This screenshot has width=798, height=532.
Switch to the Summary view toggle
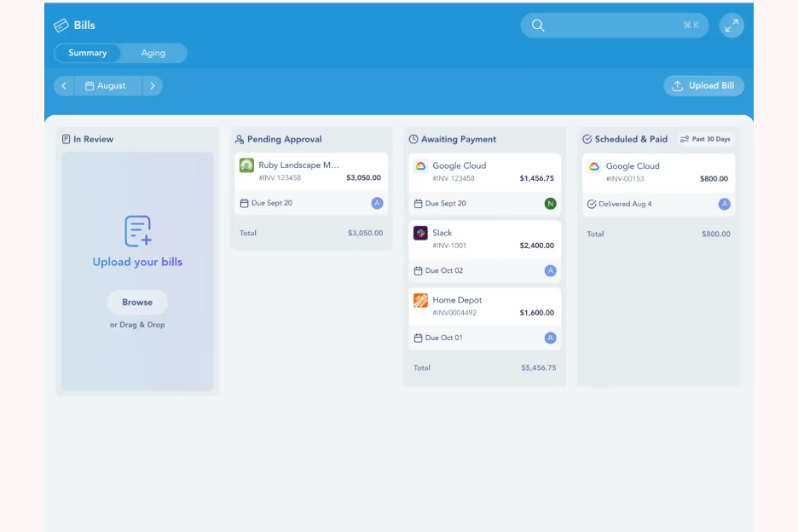[88, 53]
